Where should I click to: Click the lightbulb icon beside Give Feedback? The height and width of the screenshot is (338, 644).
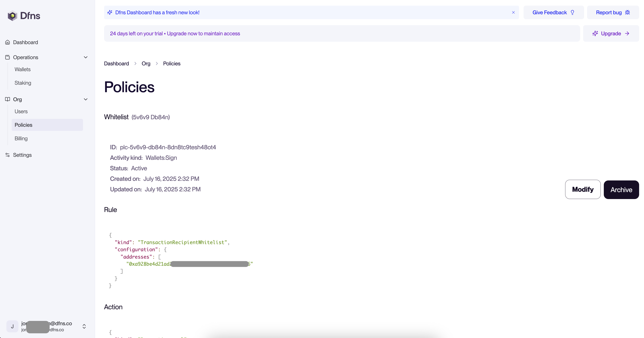point(572,13)
